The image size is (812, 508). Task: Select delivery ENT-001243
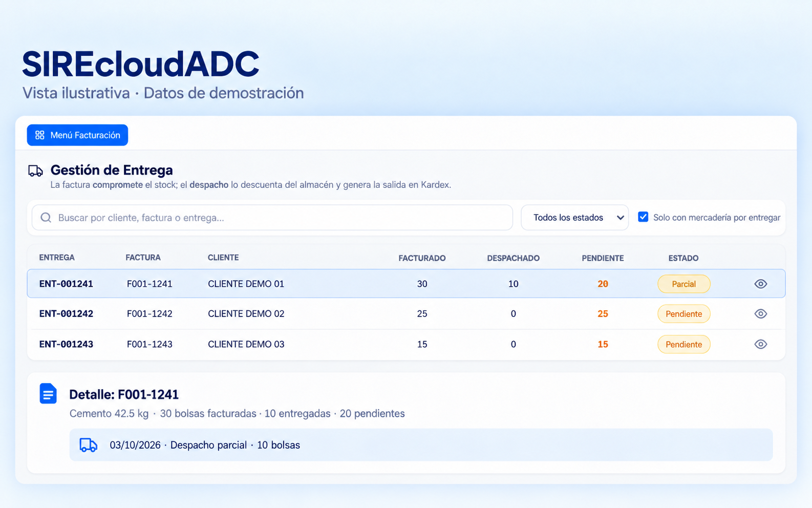[x=66, y=344]
